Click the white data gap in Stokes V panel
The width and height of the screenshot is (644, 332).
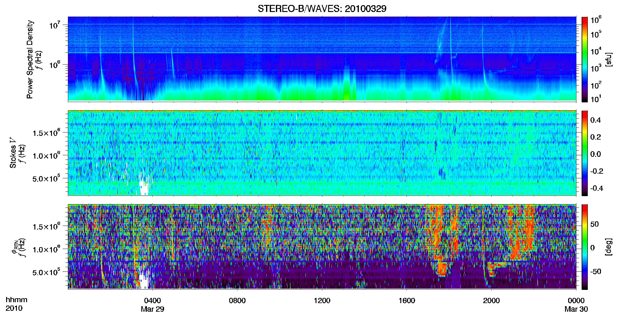pyautogui.click(x=143, y=186)
